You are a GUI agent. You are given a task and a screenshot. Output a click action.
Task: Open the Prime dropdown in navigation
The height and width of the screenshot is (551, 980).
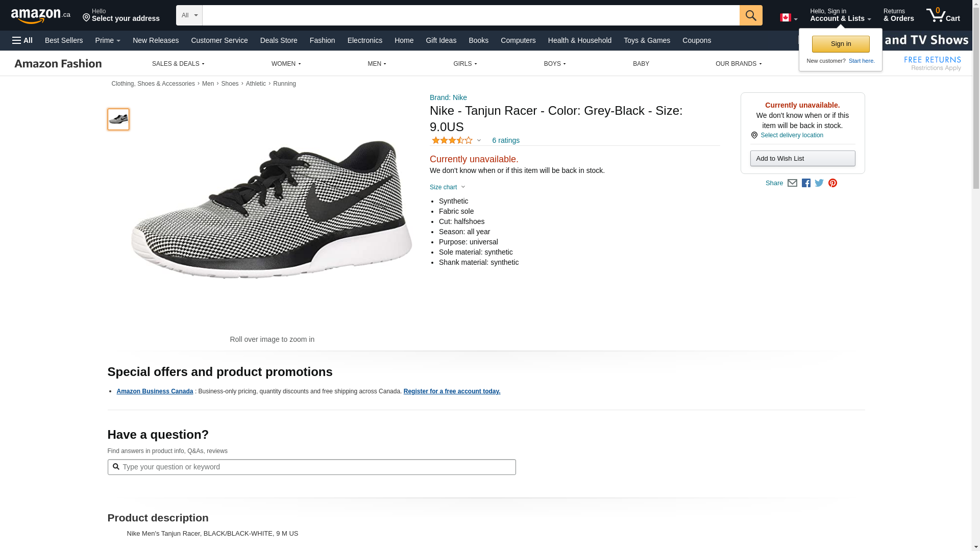(108, 40)
